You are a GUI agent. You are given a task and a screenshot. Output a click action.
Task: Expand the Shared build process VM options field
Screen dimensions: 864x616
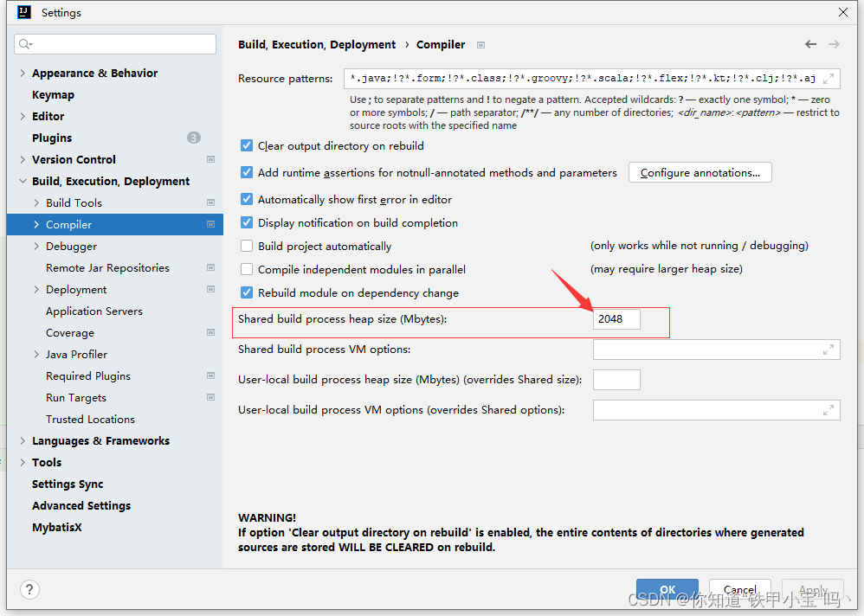(829, 350)
